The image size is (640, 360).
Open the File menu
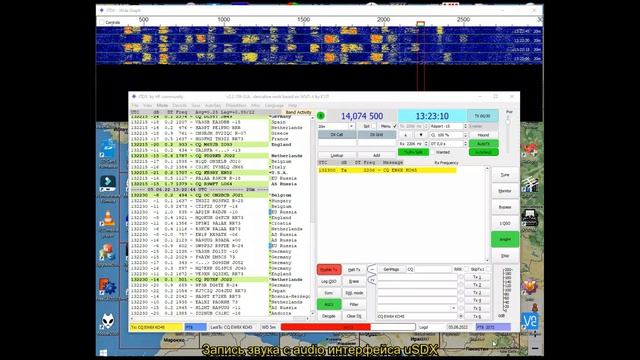135,105
